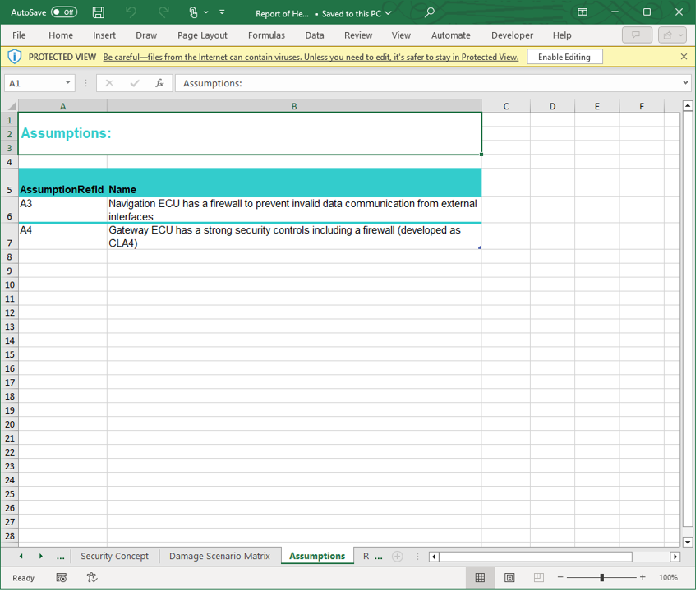Switch to Page Layout view icon
The image size is (700, 592).
509,578
